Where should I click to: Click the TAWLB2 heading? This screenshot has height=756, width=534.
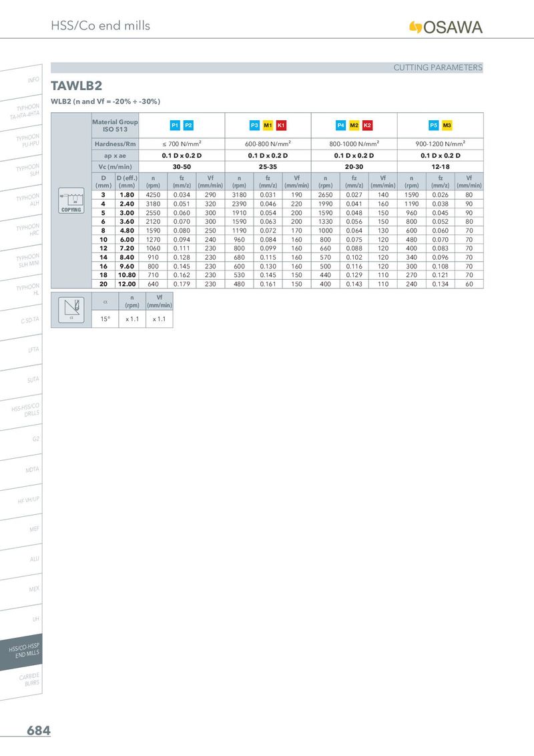[77, 86]
